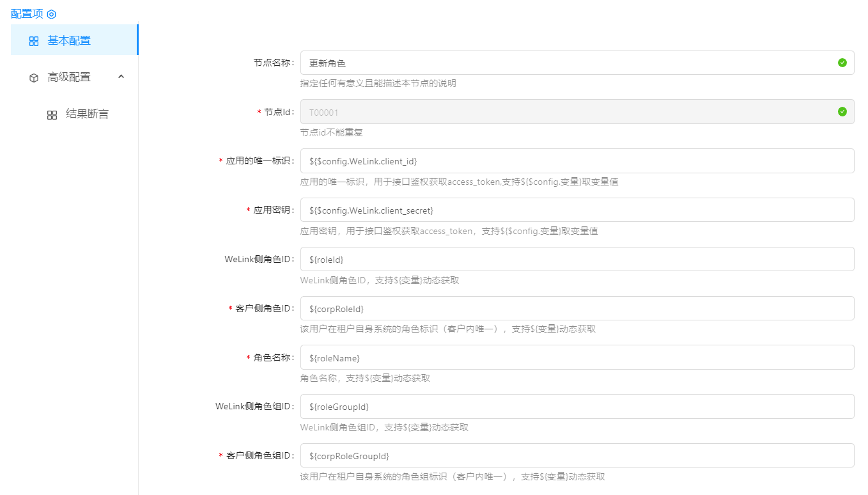Focus the 节点名称 input containing 更新角色

coord(569,63)
